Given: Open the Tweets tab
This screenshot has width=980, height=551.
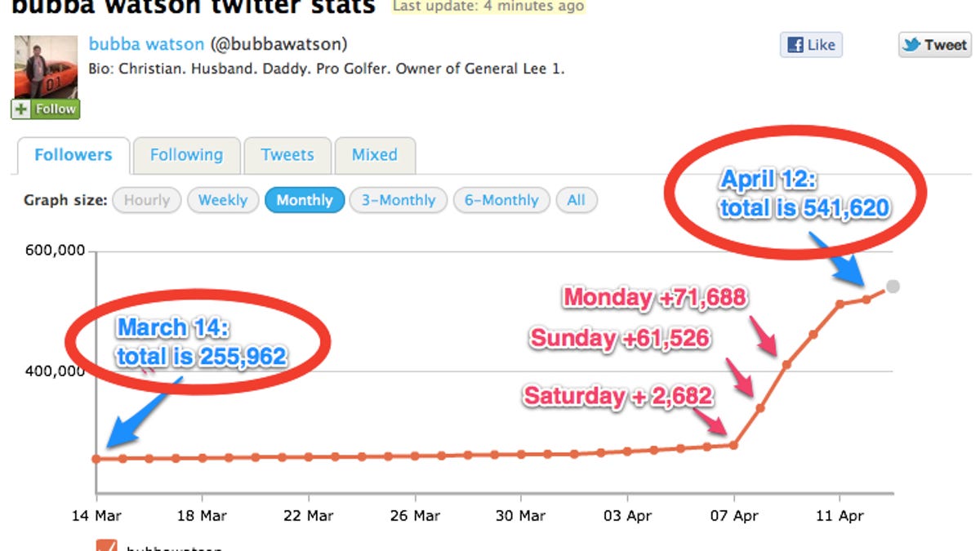Looking at the screenshot, I should pos(287,155).
